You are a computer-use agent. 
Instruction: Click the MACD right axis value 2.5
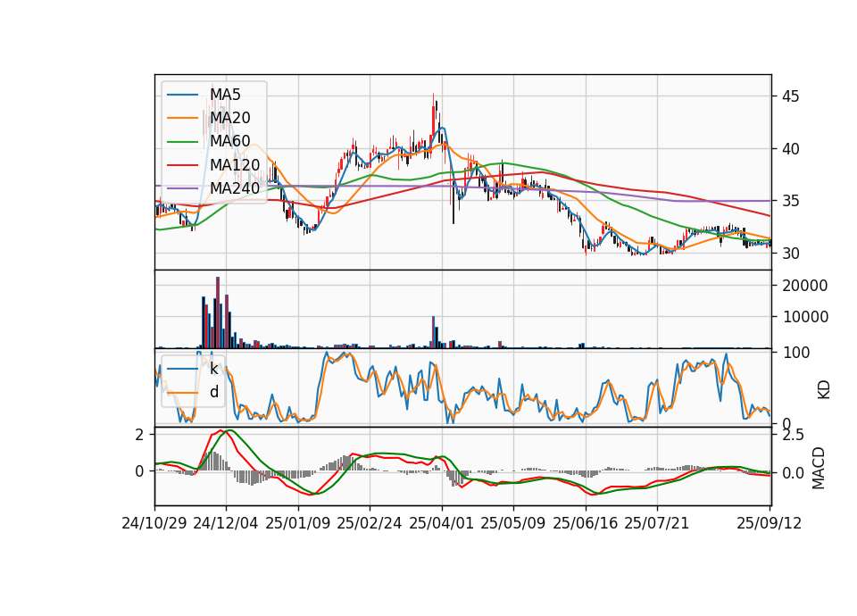793,436
